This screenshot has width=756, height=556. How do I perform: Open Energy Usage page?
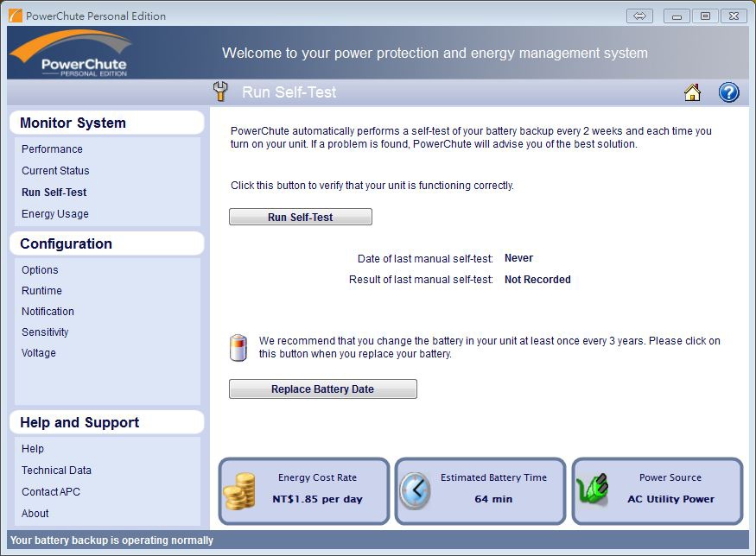click(55, 214)
